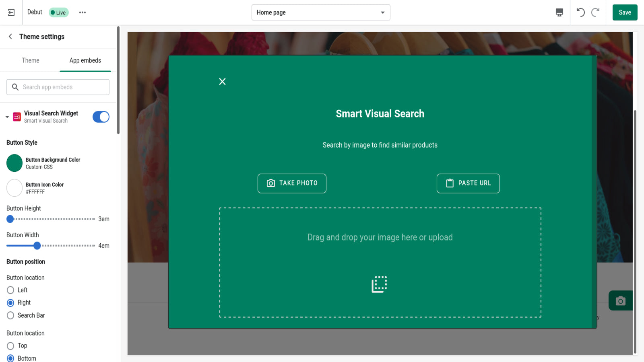Click the Search app embeds field
This screenshot has height=362, width=644.
[x=58, y=87]
